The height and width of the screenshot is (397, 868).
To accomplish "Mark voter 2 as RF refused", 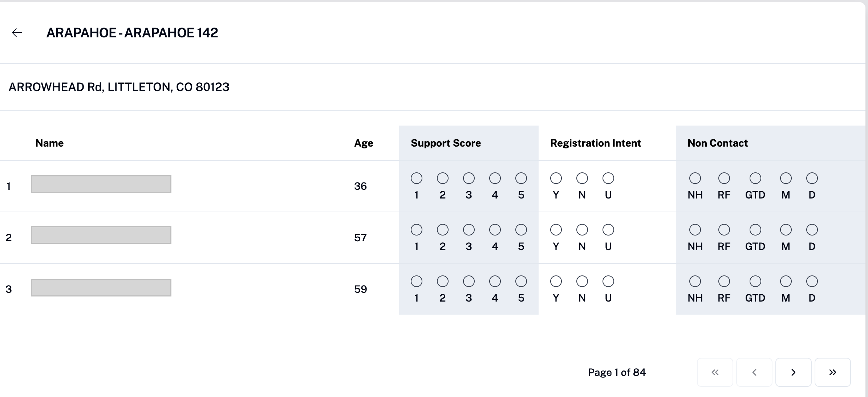I will click(x=724, y=230).
